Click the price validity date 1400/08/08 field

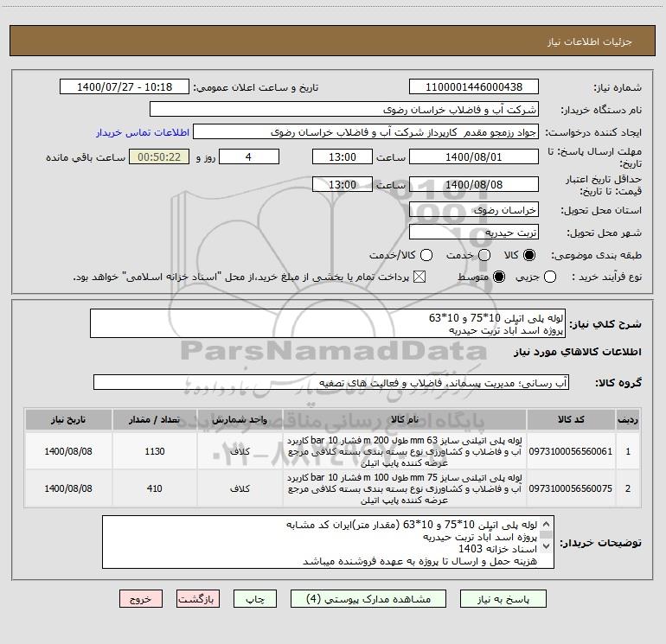point(474,184)
